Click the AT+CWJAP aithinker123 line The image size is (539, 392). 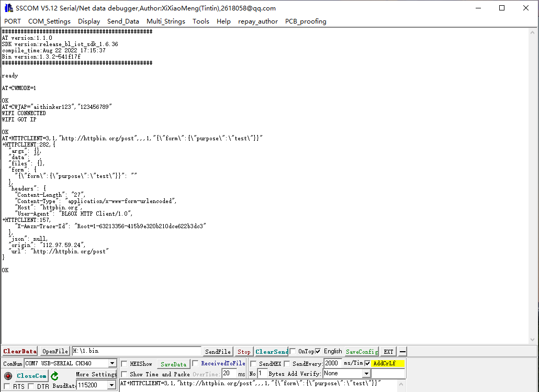pyautogui.click(x=57, y=107)
